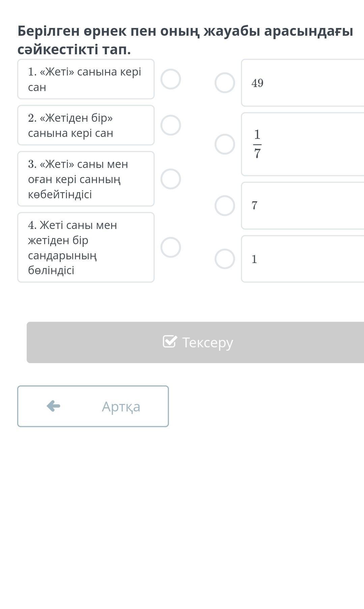Image resolution: width=364 pixels, height=609 pixels.
Task: Select radio button beside fraction 1/7
Action: [x=225, y=144]
